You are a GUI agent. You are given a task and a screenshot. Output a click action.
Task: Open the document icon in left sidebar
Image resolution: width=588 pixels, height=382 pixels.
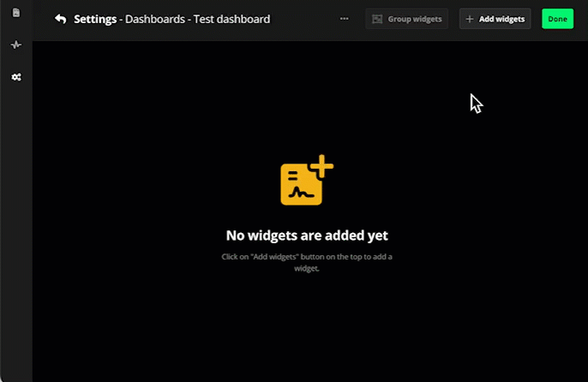pos(15,13)
